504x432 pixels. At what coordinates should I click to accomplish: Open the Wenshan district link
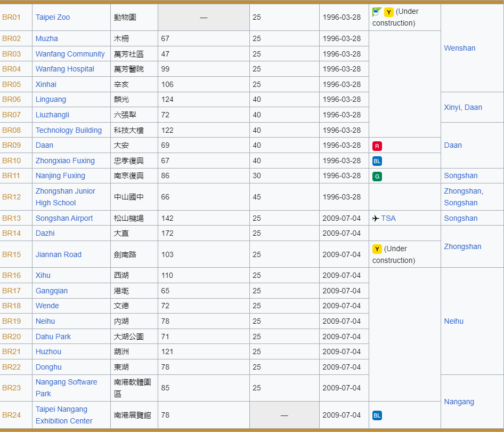click(459, 48)
